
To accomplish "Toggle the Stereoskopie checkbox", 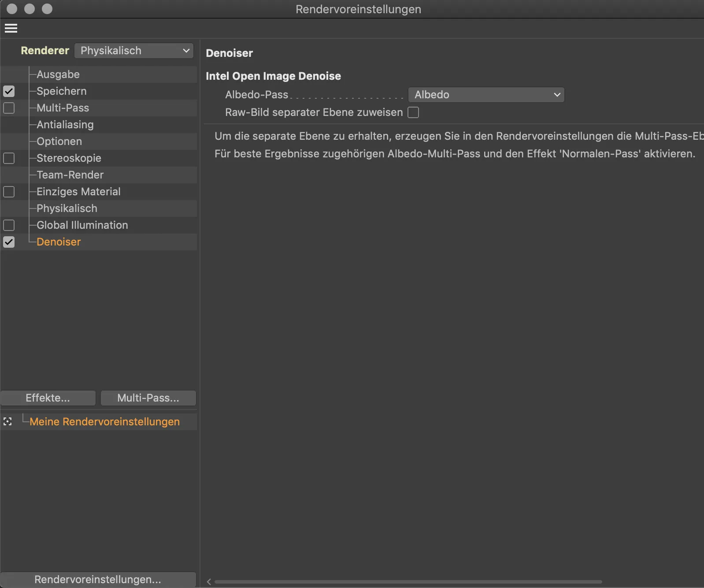I will click(9, 158).
